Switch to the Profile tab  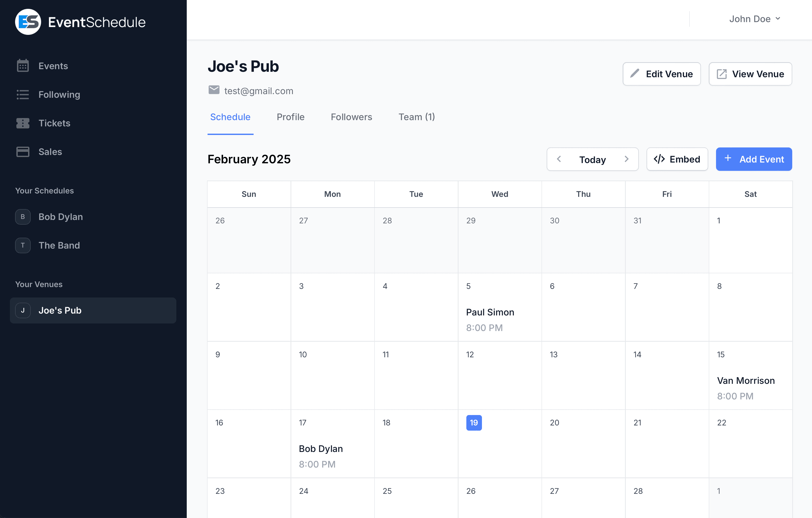290,117
